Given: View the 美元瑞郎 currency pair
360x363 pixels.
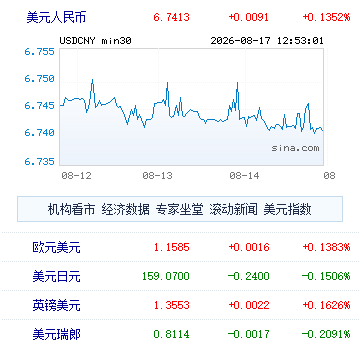Looking at the screenshot, I should coord(56,334).
